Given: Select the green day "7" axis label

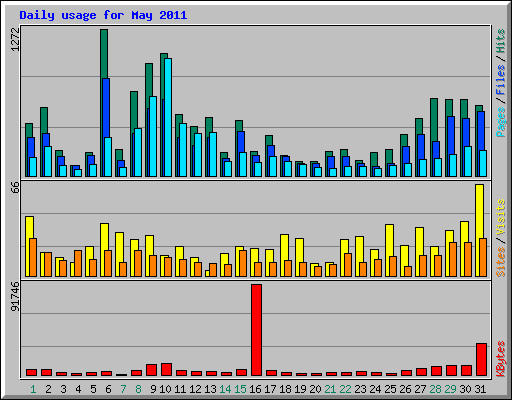Looking at the screenshot, I should (123, 389).
